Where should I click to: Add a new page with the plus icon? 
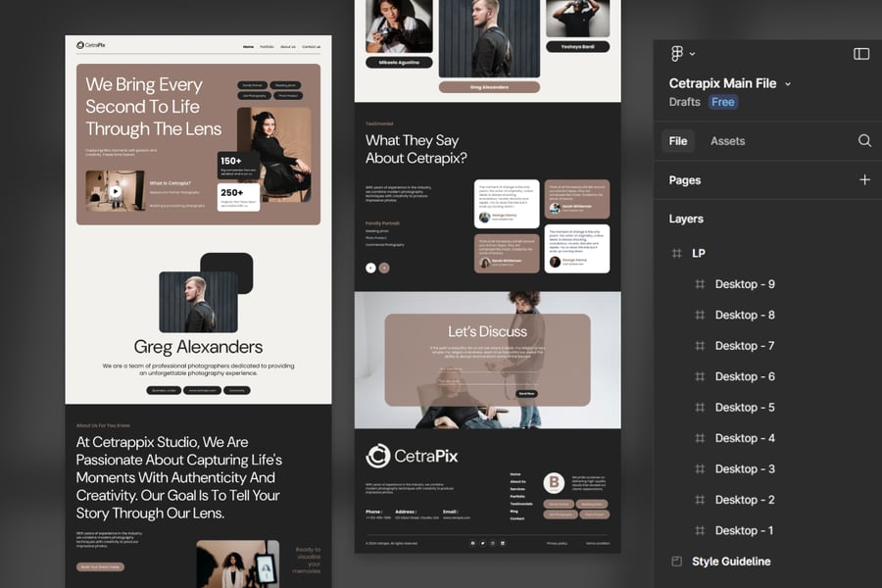click(x=864, y=180)
